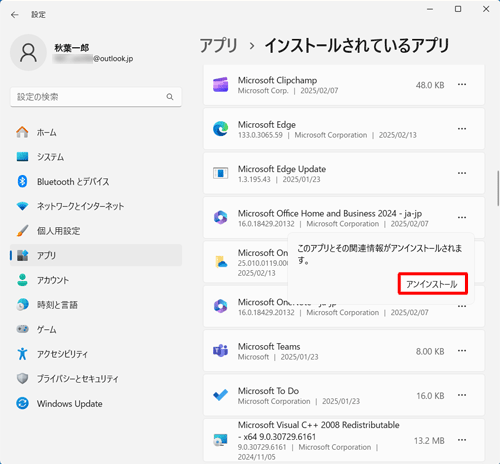Click the 13.2 MB size value

429,441
